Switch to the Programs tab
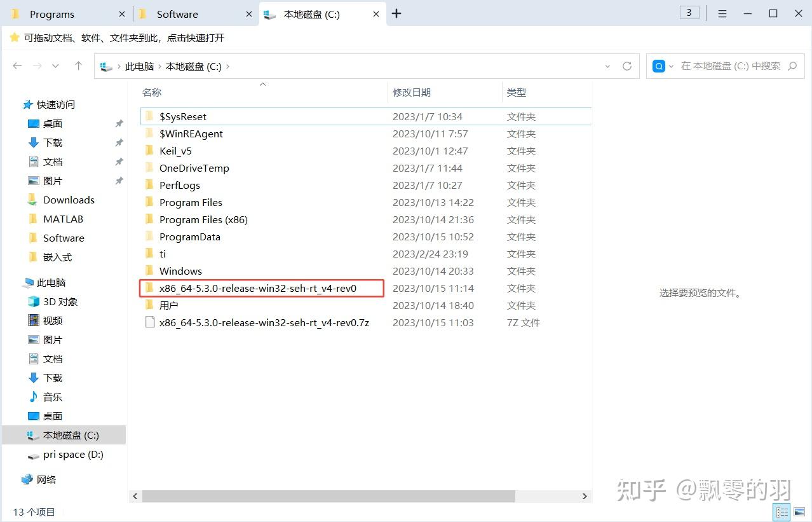812x522 pixels. (52, 13)
